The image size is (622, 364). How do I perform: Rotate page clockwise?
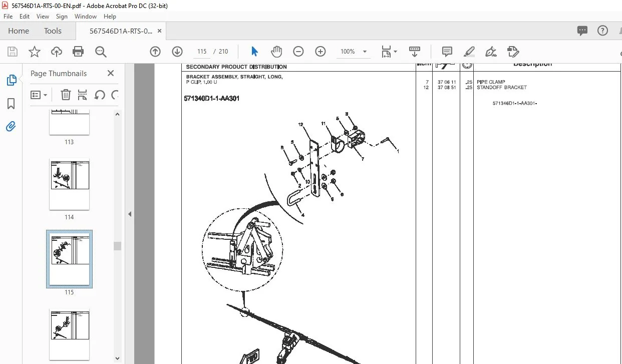[x=115, y=95]
